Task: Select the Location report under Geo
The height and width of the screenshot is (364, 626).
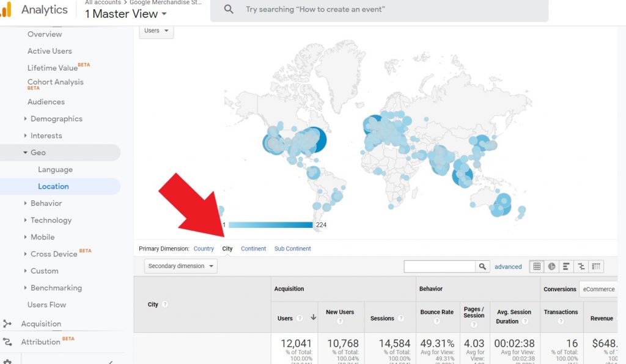Action: coord(54,186)
